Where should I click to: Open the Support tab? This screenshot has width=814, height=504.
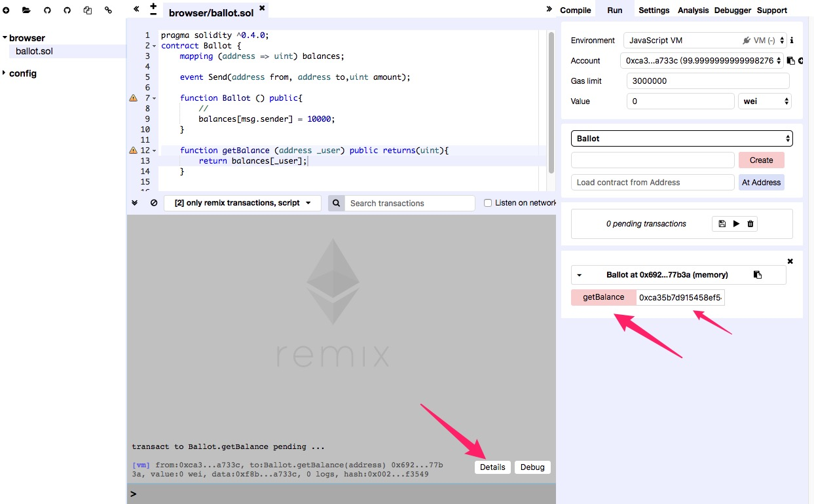pos(772,10)
